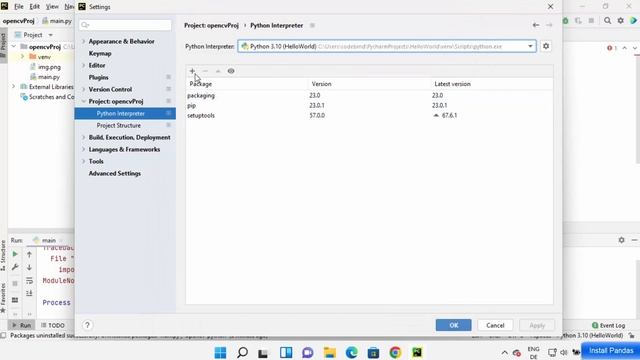Viewport: 640px width, 360px height.
Task: Click the stop square in Run panel
Action: pyautogui.click(x=15, y=284)
